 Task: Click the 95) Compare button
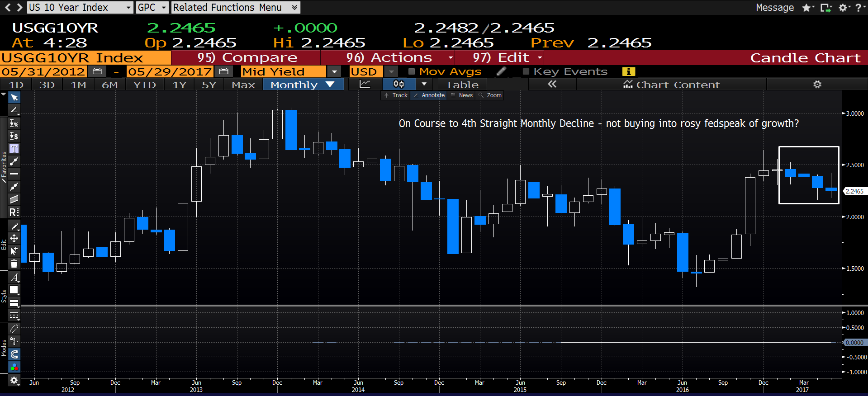point(247,58)
